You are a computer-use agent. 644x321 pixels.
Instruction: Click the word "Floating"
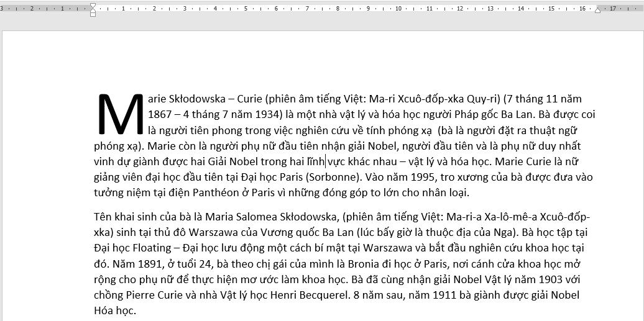coord(152,248)
